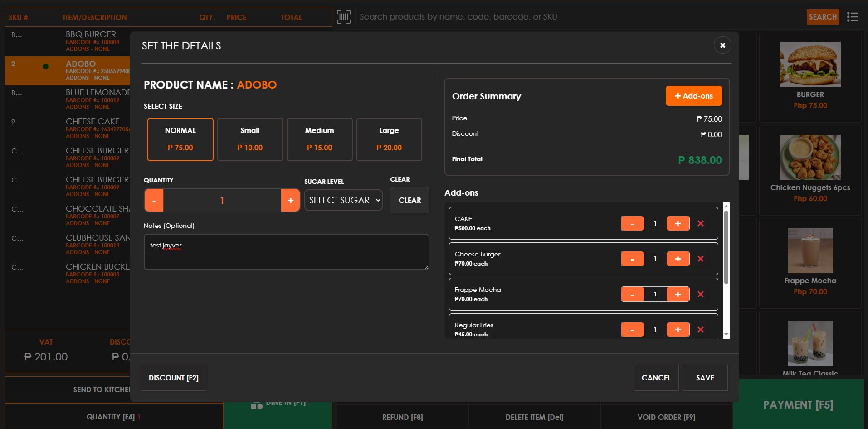Remove the Regular Fries add-on via red X

click(701, 330)
